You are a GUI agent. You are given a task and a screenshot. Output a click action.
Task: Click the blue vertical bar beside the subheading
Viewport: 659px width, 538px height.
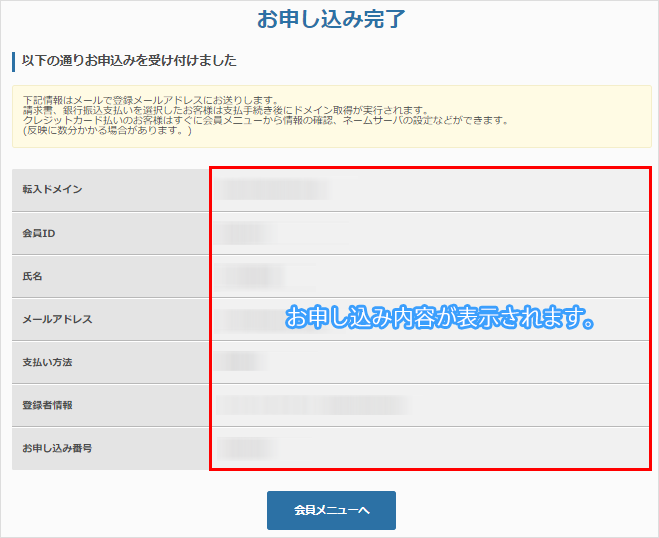[14, 62]
